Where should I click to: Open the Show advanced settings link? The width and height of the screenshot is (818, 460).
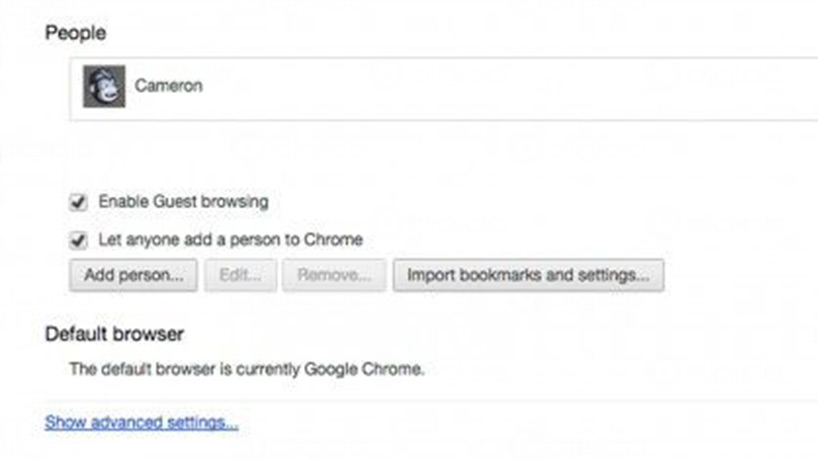[x=141, y=423]
